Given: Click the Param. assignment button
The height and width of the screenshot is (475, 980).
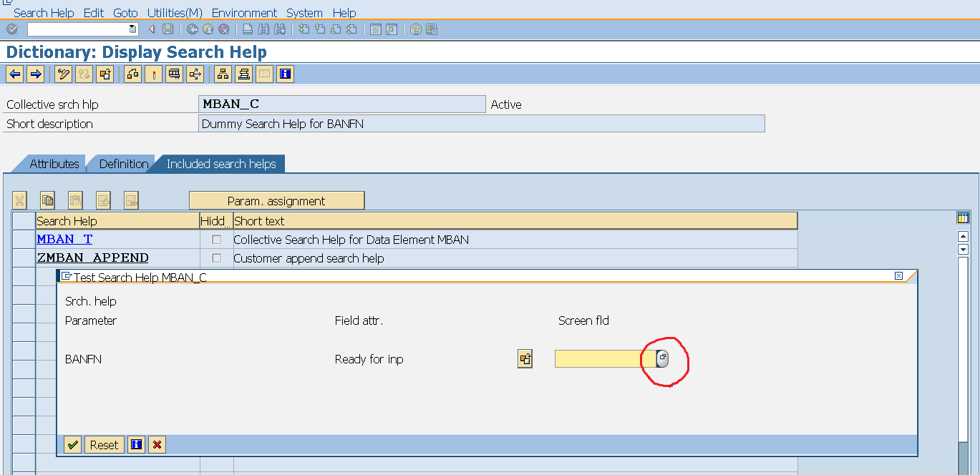Looking at the screenshot, I should pyautogui.click(x=276, y=200).
